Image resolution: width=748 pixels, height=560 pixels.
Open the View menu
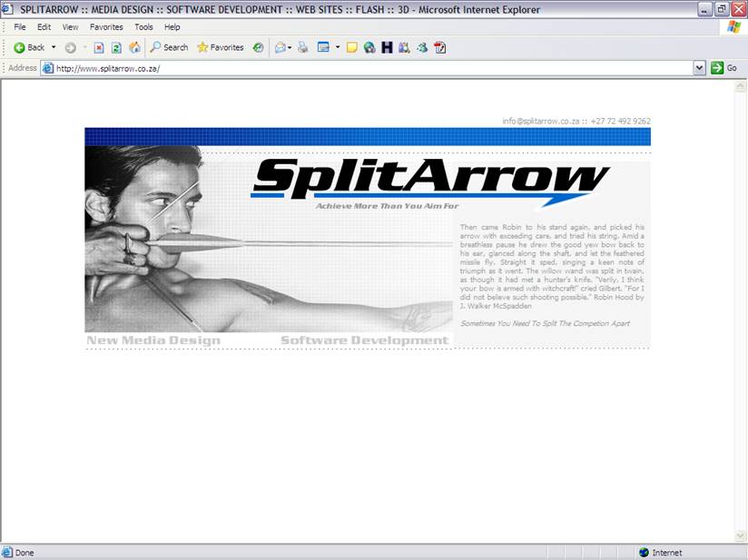[x=70, y=27]
